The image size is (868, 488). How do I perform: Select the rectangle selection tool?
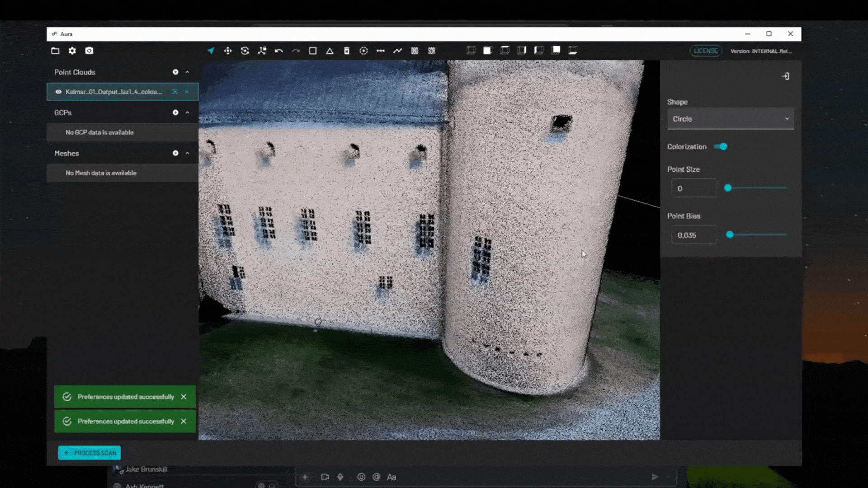click(x=312, y=51)
